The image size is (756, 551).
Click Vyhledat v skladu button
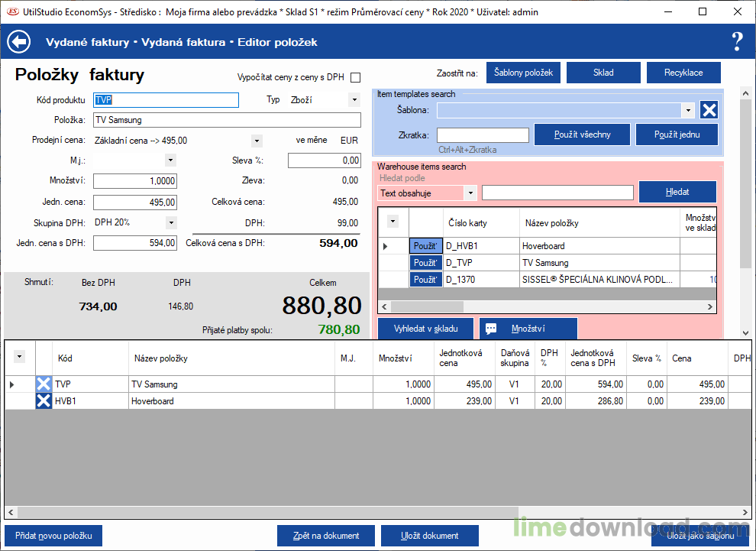[x=425, y=329]
